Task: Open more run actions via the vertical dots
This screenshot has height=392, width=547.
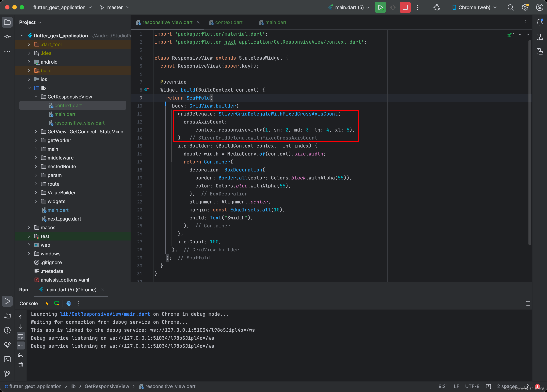Action: click(x=418, y=7)
